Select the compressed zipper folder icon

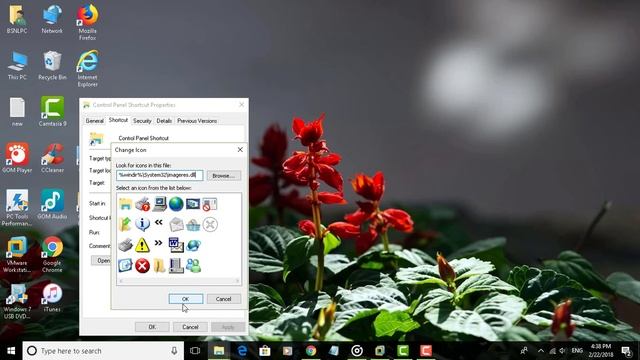[159, 266]
